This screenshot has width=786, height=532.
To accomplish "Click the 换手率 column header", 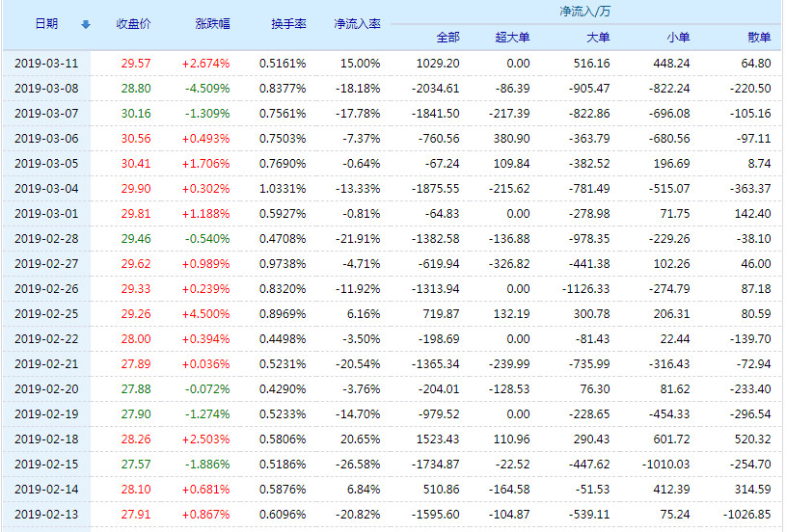I will point(288,23).
